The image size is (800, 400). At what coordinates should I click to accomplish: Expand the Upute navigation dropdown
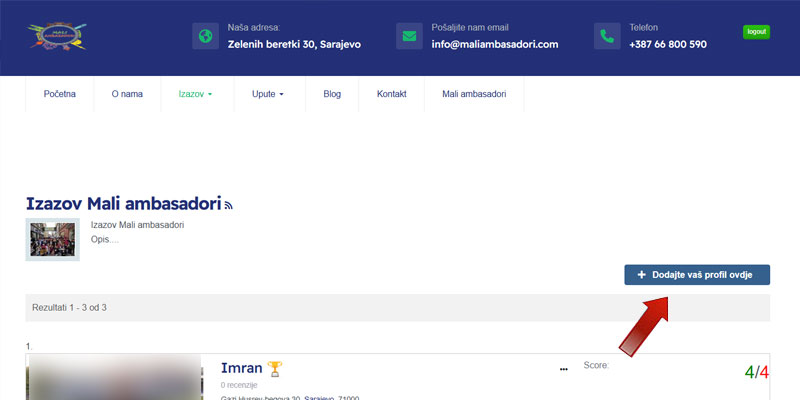(268, 94)
